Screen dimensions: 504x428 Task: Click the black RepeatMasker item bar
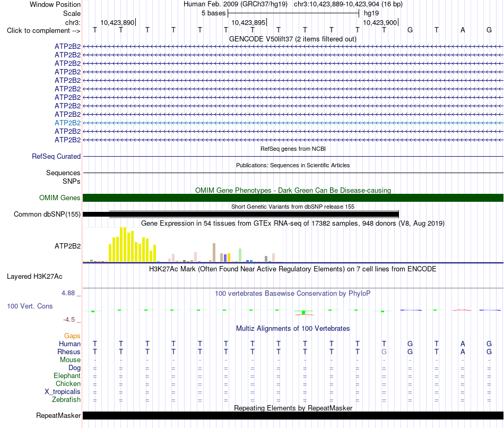[x=293, y=415]
